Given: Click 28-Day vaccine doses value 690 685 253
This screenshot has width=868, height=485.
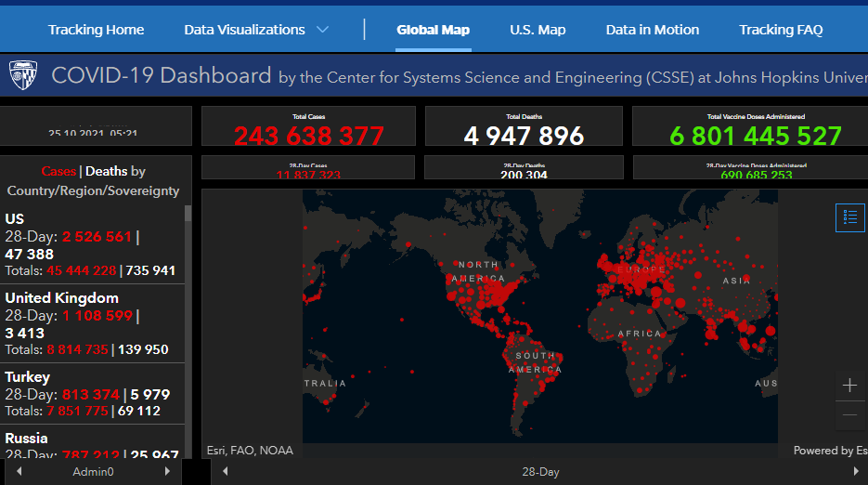Looking at the screenshot, I should [757, 175].
